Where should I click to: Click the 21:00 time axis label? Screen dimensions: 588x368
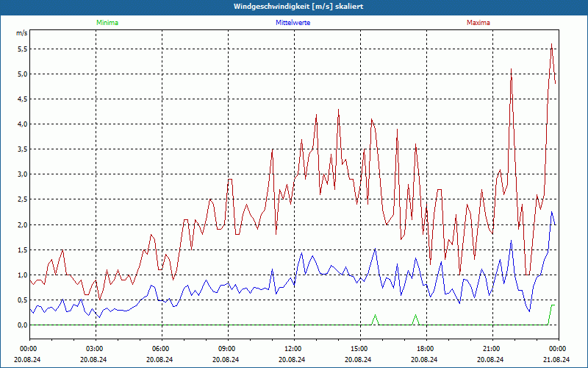pyautogui.click(x=490, y=349)
